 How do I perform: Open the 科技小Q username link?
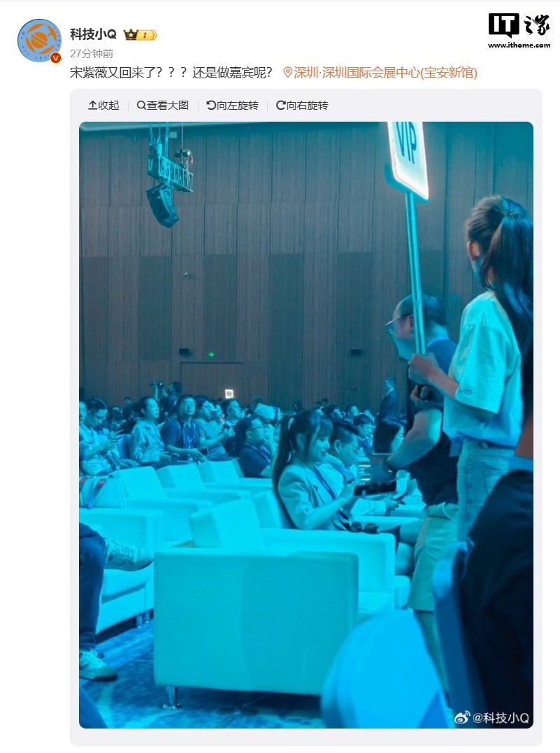point(93,34)
